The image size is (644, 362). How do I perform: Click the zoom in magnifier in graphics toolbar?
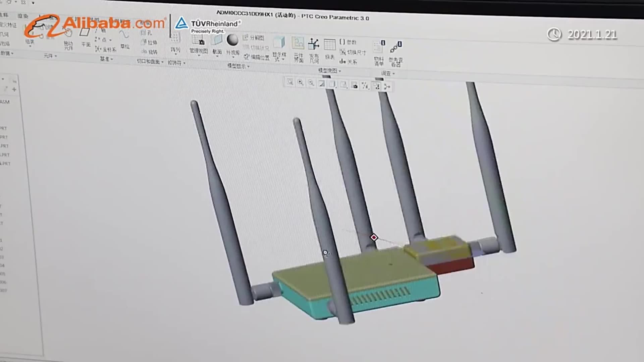(x=300, y=83)
